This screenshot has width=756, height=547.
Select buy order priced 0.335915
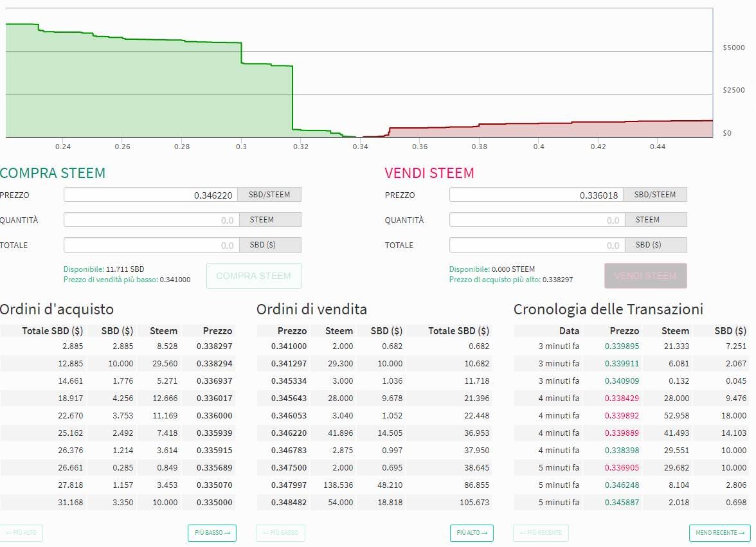click(118, 450)
